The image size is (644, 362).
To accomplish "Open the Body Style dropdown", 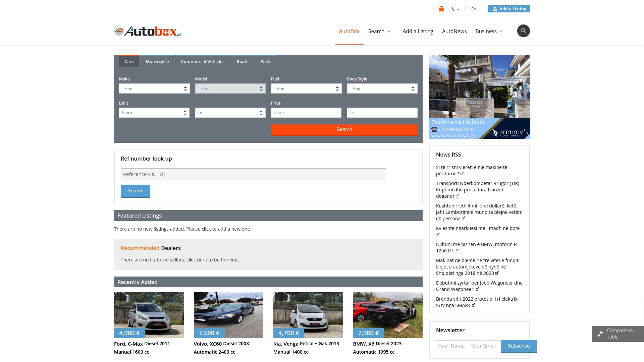I will click(382, 88).
